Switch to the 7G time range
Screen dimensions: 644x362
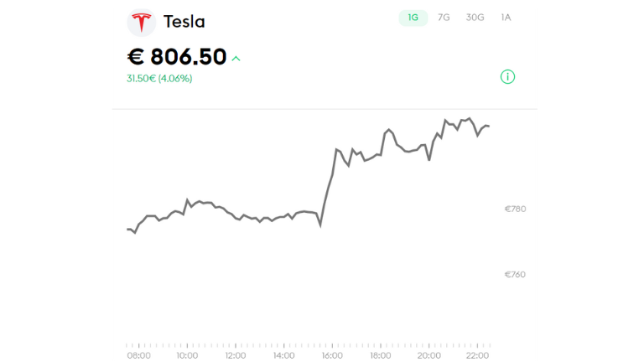pos(444,18)
